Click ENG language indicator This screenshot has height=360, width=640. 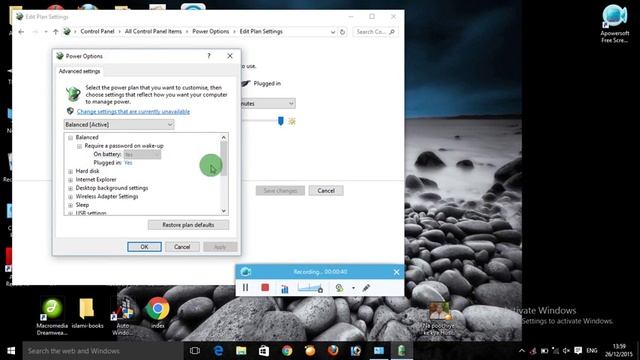tap(592, 351)
